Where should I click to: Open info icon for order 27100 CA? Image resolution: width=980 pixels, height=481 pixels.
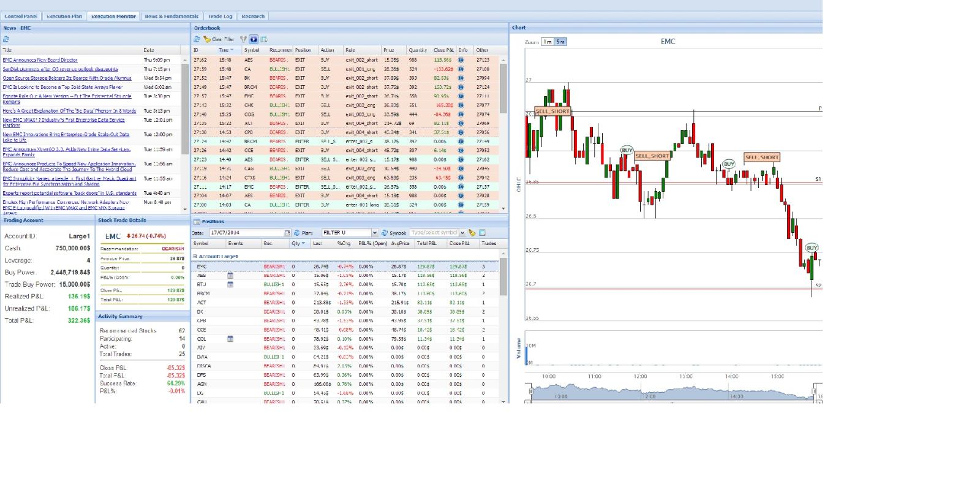461,69
